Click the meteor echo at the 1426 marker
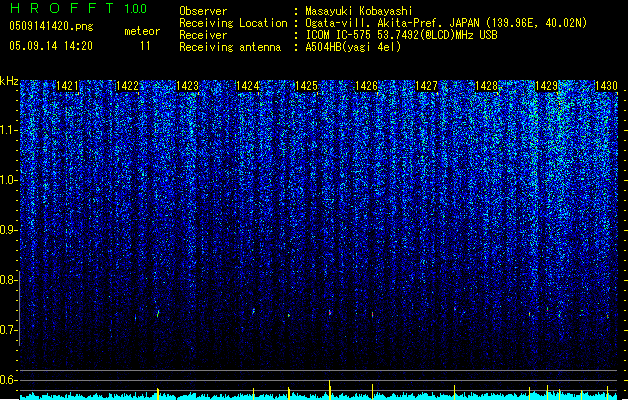The width and height of the screenshot is (629, 400). 373,315
